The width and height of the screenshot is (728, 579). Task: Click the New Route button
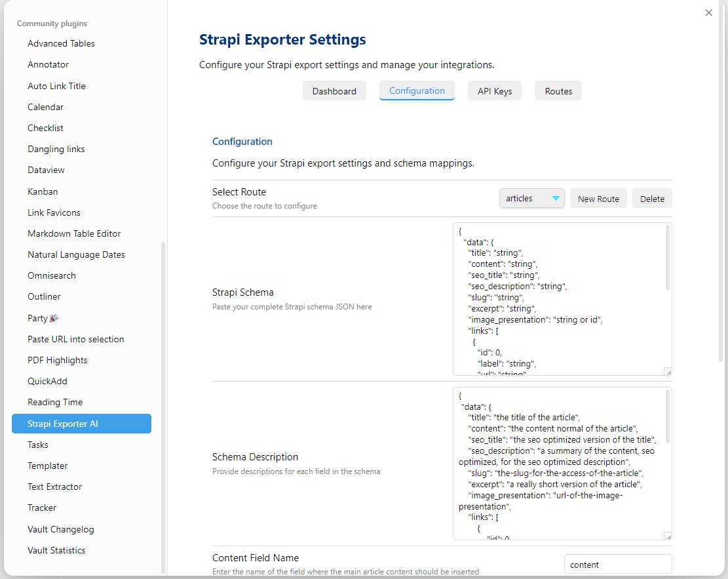(598, 199)
